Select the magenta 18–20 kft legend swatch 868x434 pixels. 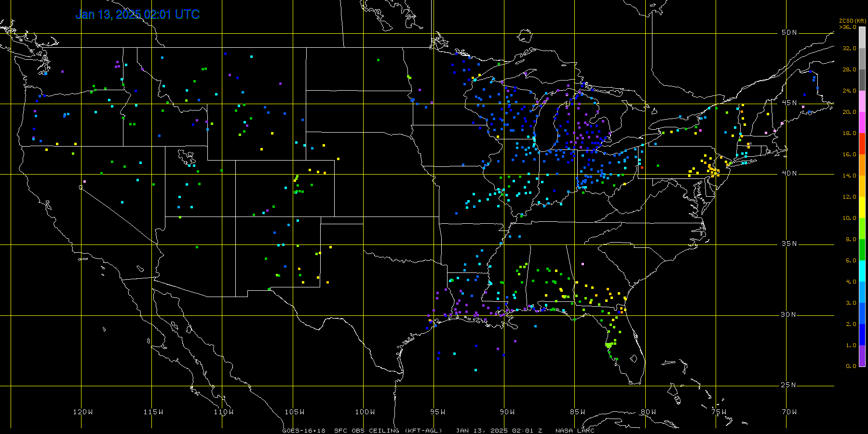(x=862, y=122)
